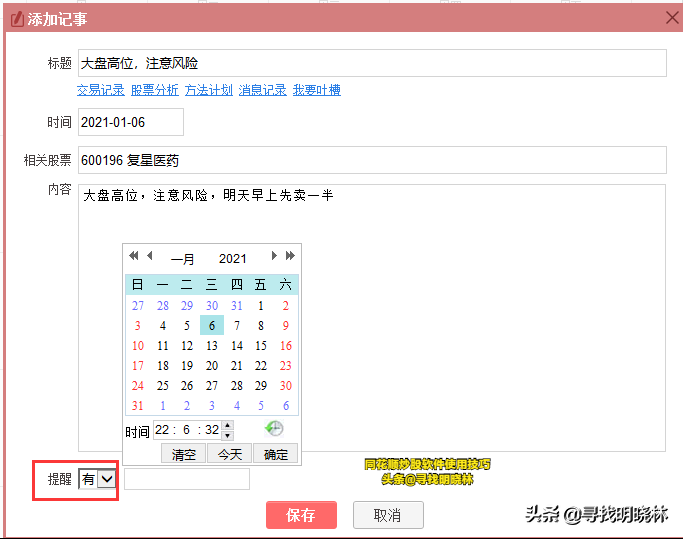
Task: Select day 26 in the calendar
Action: [x=187, y=386]
